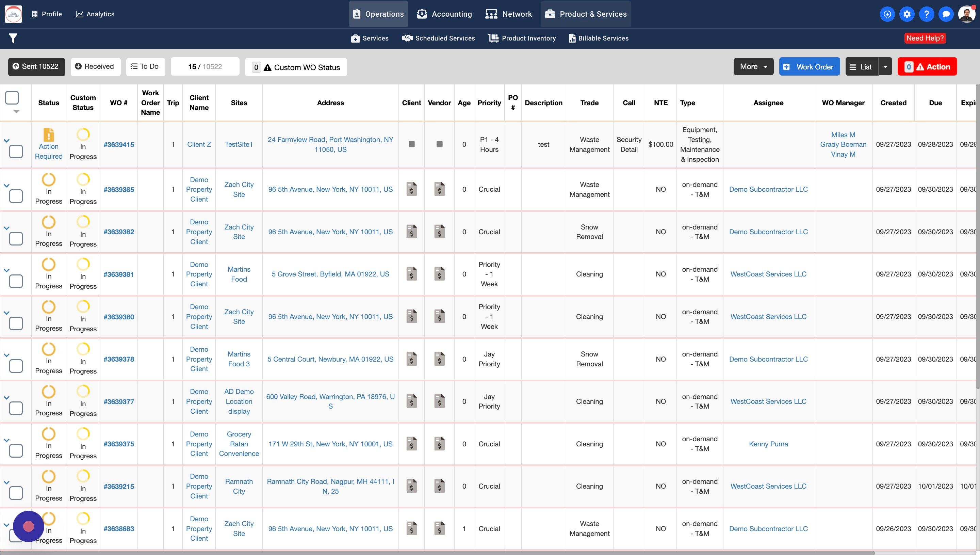Check the box for WO #3639415
This screenshot has height=555, width=980.
(x=16, y=151)
